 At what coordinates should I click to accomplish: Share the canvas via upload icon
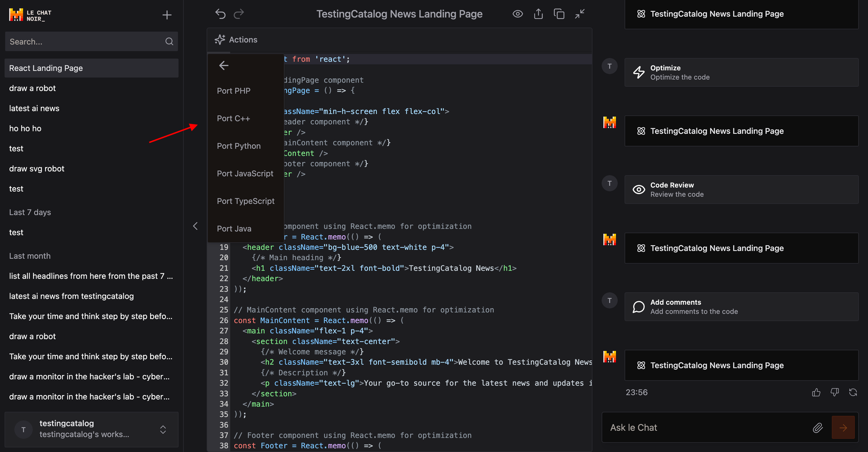pos(538,14)
